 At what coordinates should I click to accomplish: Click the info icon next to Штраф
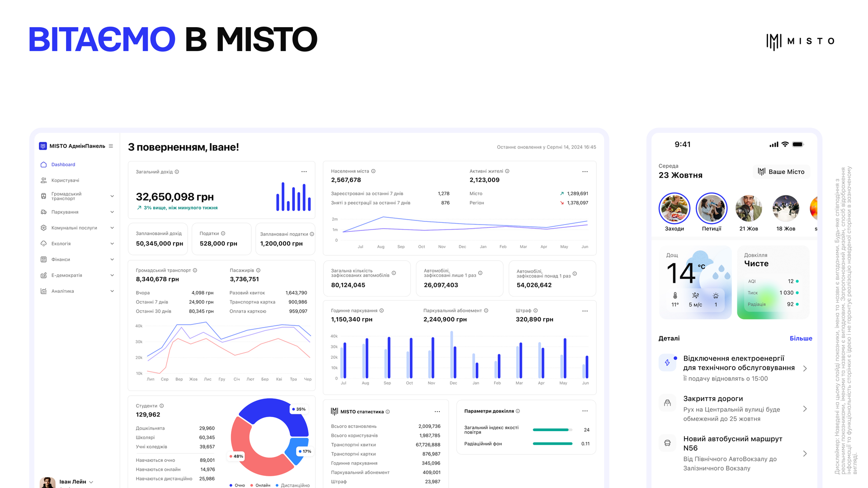(x=536, y=310)
